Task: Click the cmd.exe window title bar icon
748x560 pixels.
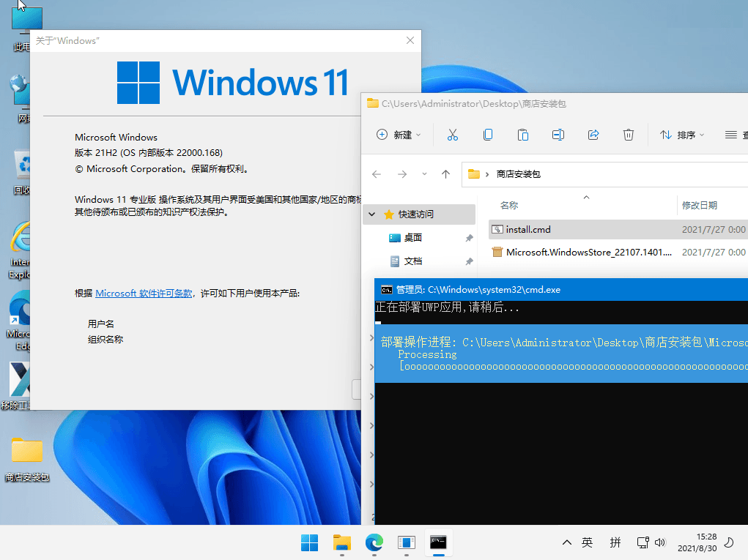Action: pyautogui.click(x=386, y=289)
